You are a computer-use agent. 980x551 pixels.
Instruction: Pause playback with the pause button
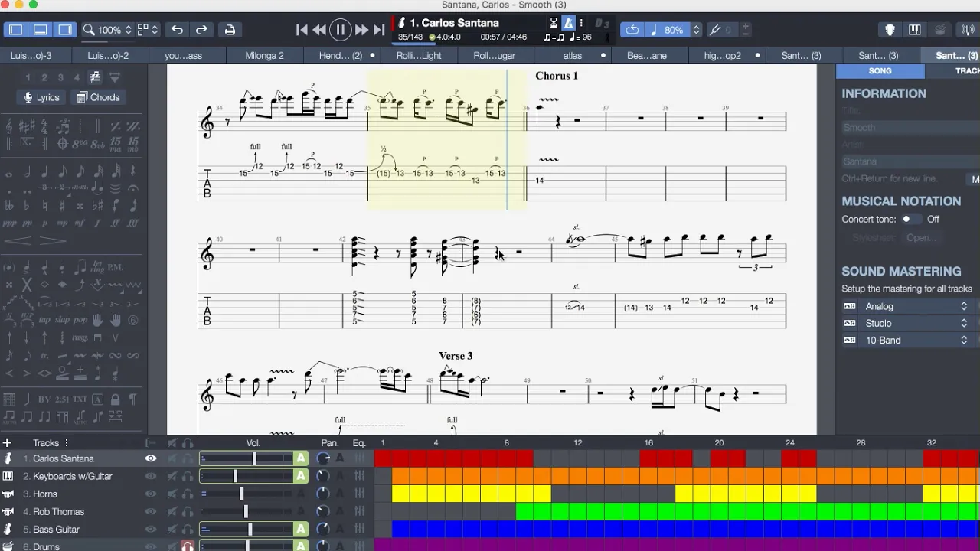pos(340,30)
